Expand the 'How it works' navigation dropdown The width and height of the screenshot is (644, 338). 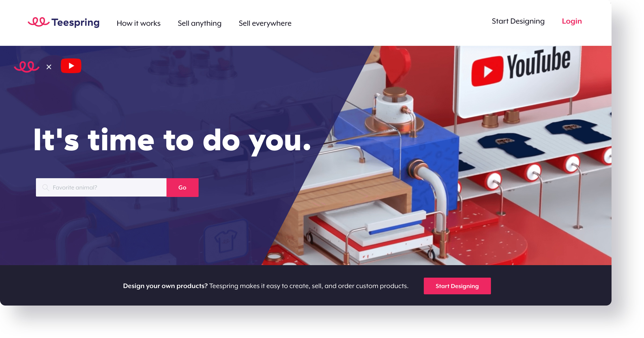click(x=138, y=23)
